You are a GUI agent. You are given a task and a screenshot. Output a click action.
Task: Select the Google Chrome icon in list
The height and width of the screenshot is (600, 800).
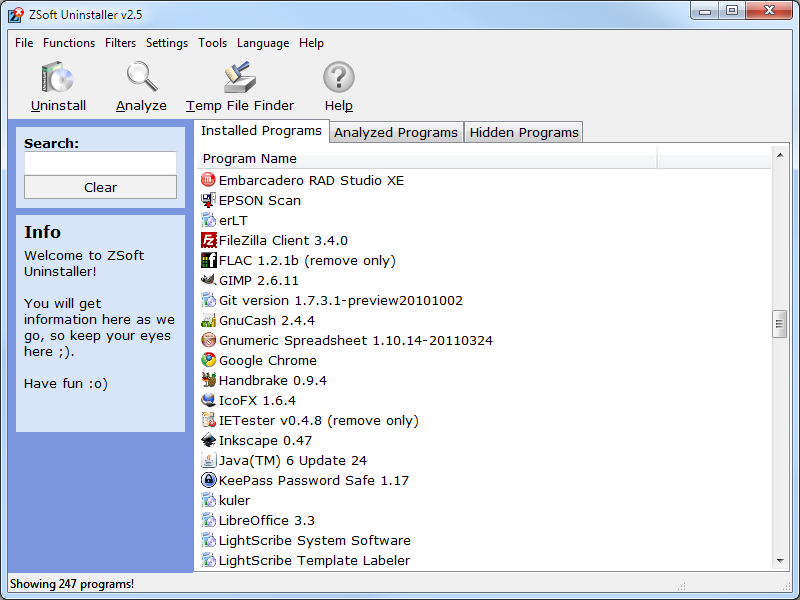click(x=209, y=360)
